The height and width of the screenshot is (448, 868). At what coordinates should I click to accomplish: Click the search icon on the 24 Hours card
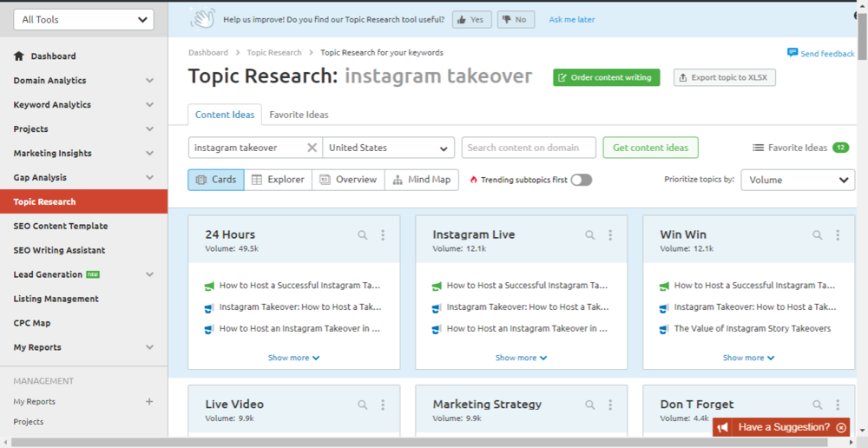(x=363, y=235)
